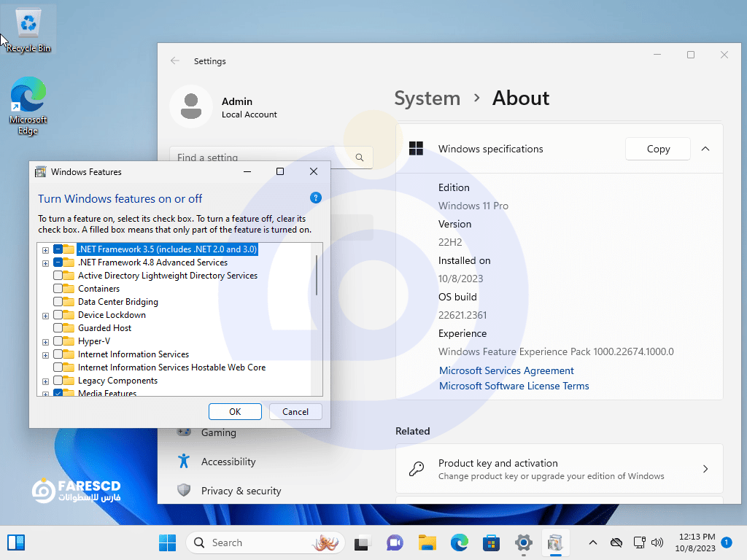Expand the Hyper-V tree node

click(45, 342)
